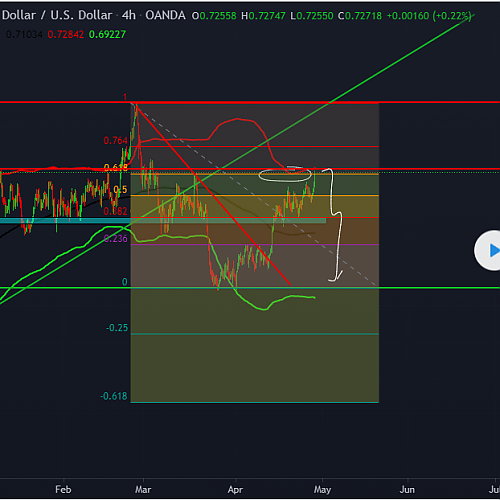This screenshot has height=500, width=500.
Task: Click the 'Mar' label on time axis
Action: pyautogui.click(x=143, y=490)
